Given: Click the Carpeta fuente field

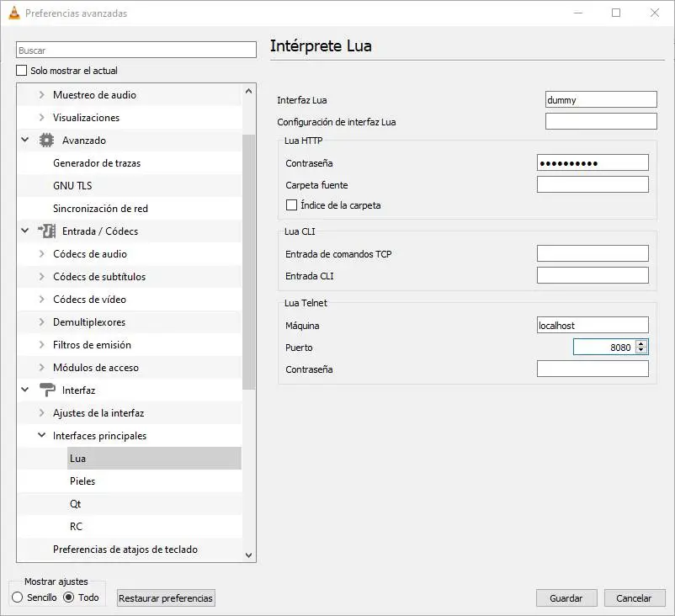Looking at the screenshot, I should (x=593, y=184).
